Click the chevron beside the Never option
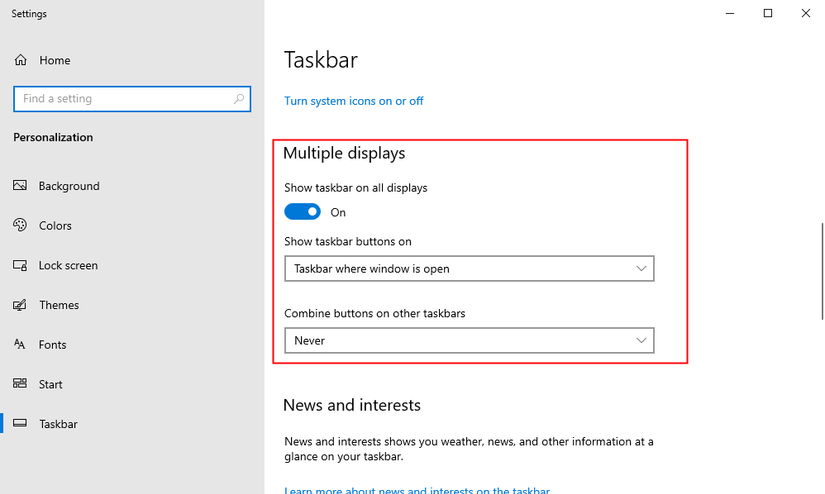825x494 pixels. click(642, 341)
